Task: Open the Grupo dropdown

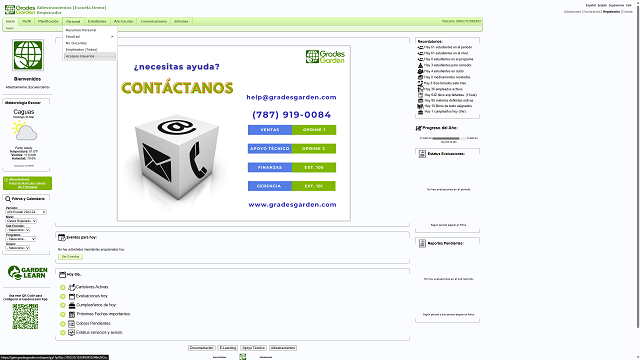Action: pyautogui.click(x=18, y=248)
